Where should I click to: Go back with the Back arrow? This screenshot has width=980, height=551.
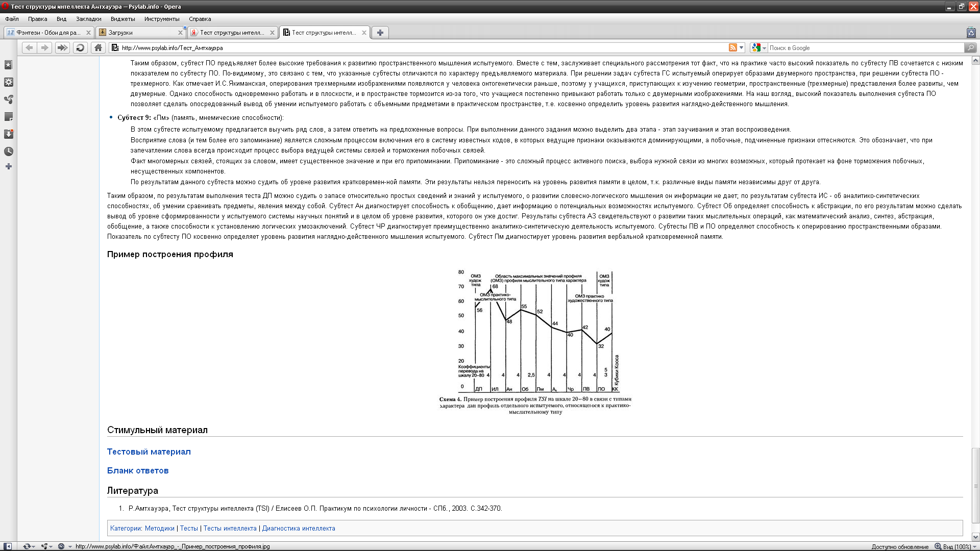click(29, 47)
